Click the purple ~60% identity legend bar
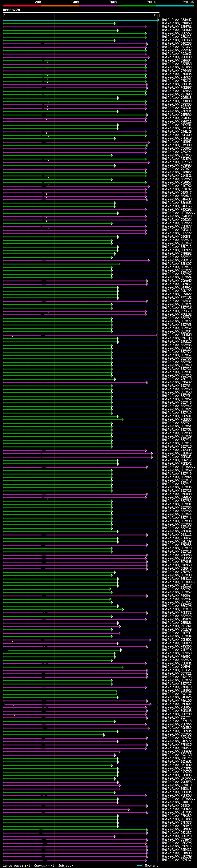Image resolution: width=197 pixels, height=868 pixels. point(98,6)
